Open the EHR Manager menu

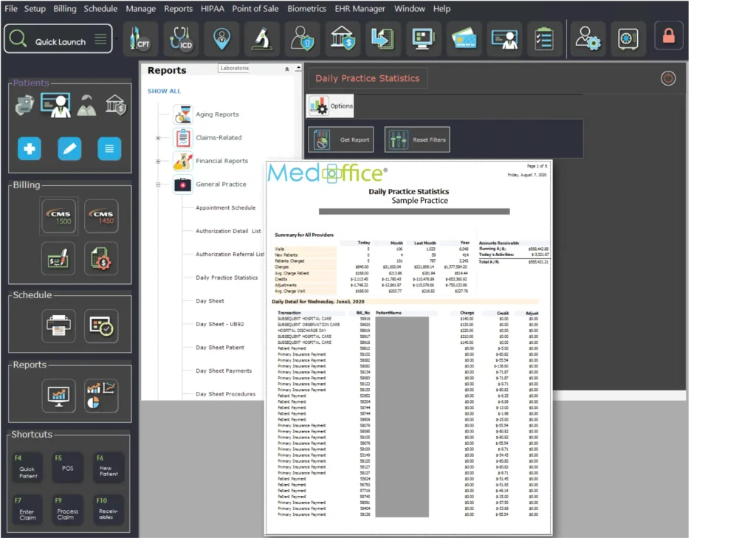coord(360,9)
